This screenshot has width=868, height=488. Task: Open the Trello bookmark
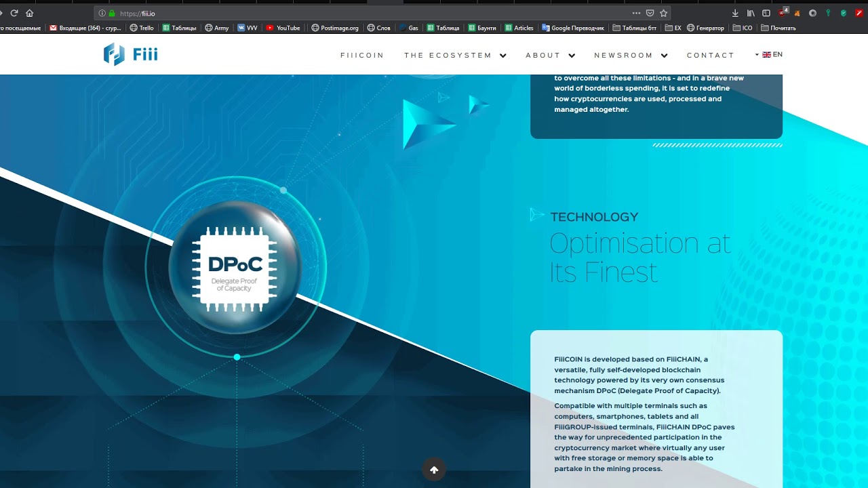coord(142,28)
